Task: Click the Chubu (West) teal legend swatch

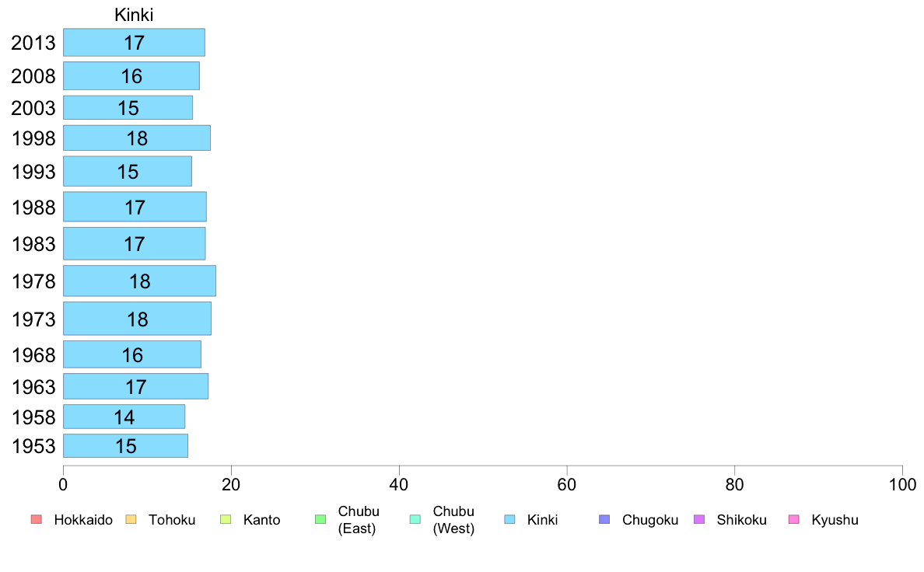Action: (415, 520)
